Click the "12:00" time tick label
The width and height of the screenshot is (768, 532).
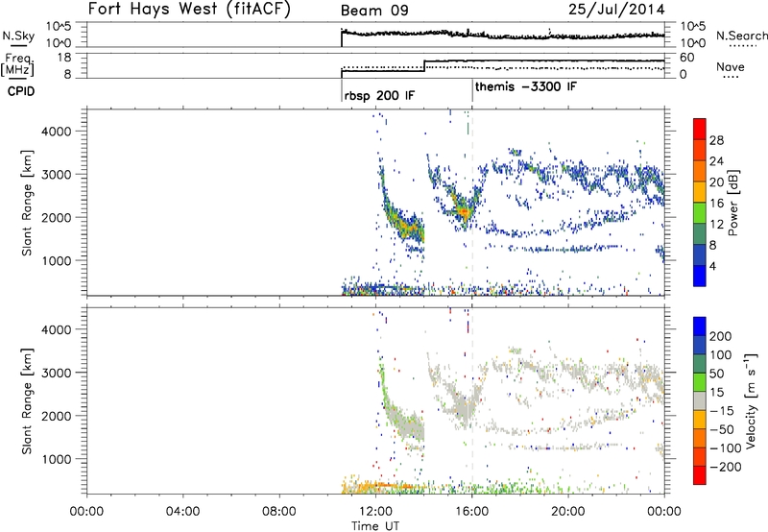click(x=375, y=512)
